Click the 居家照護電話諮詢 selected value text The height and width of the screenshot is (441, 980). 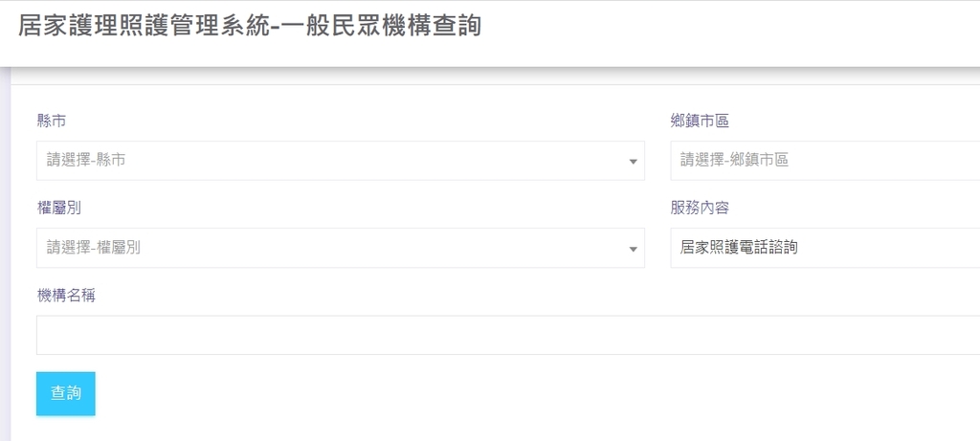739,248
